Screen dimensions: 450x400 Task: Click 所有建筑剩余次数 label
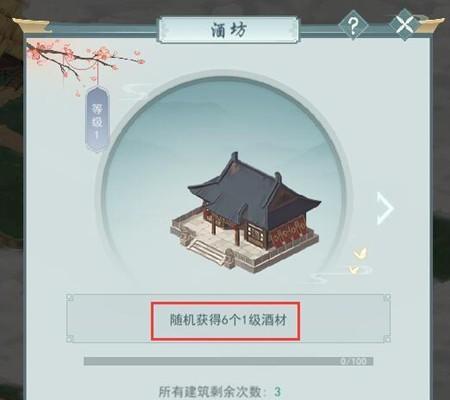point(213,392)
